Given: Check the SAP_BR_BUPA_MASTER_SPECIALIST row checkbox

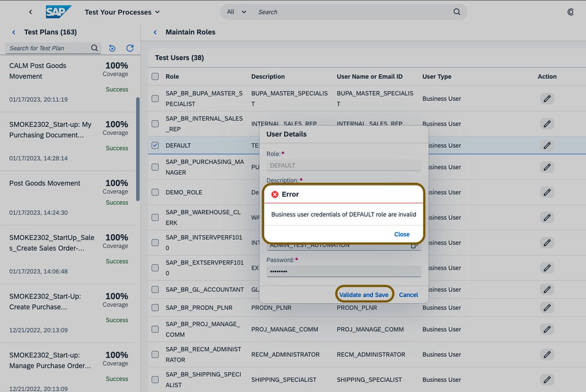Looking at the screenshot, I should [x=155, y=98].
